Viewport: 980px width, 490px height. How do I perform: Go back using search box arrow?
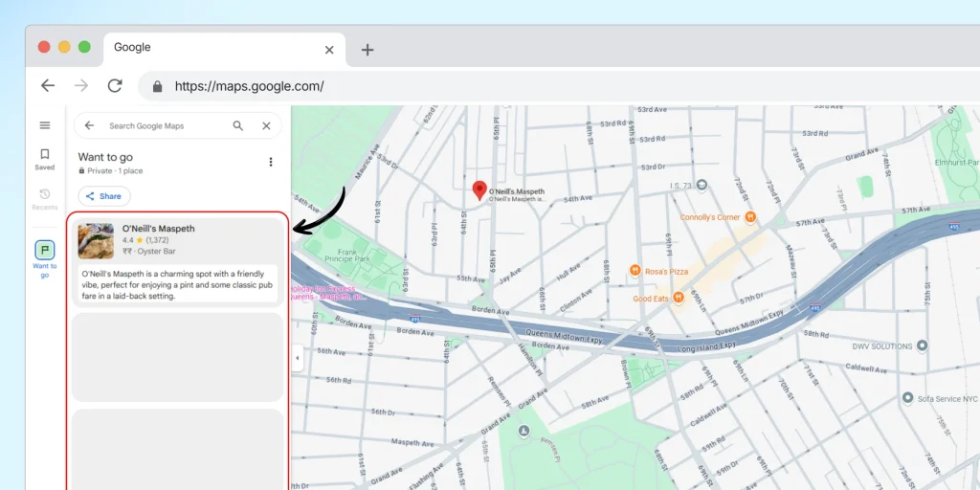[x=89, y=125]
